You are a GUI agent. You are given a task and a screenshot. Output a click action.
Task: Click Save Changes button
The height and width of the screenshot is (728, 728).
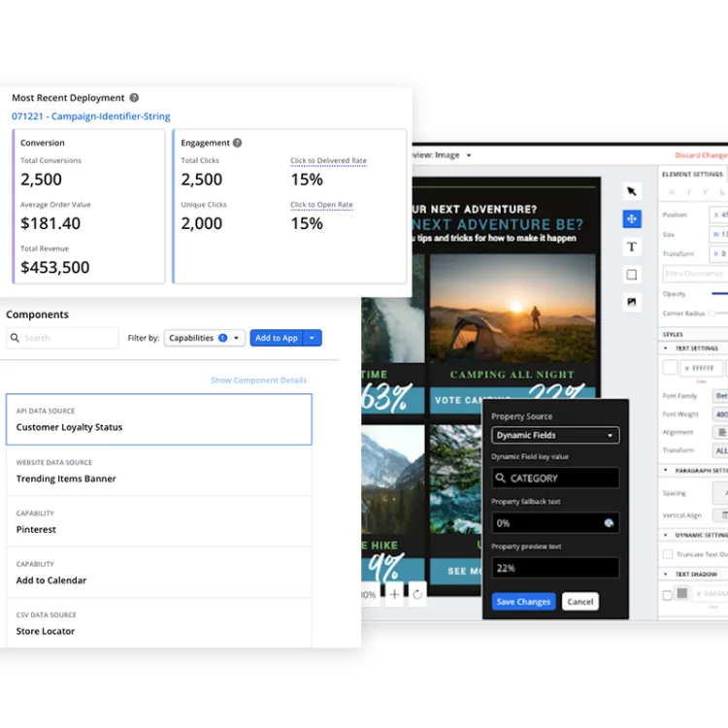click(x=523, y=601)
